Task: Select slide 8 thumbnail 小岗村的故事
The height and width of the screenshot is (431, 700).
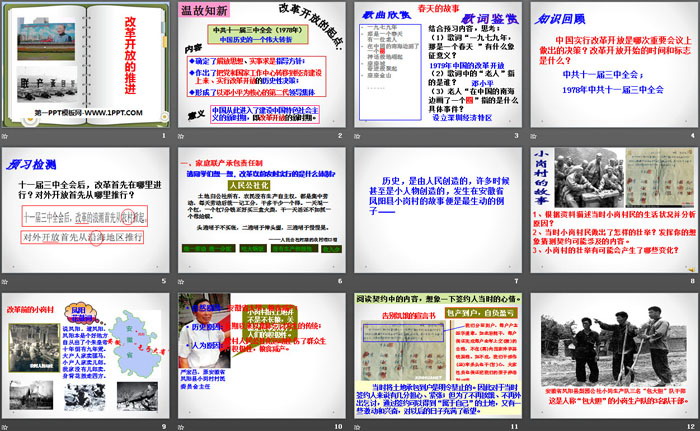Action: coord(614,210)
